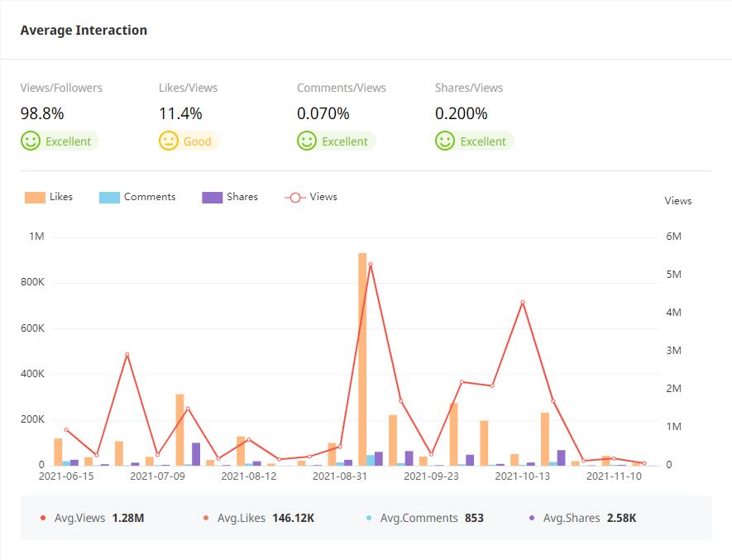This screenshot has height=560, width=732.
Task: Click the Comments/Views Excellent smiley icon
Action: click(x=307, y=141)
